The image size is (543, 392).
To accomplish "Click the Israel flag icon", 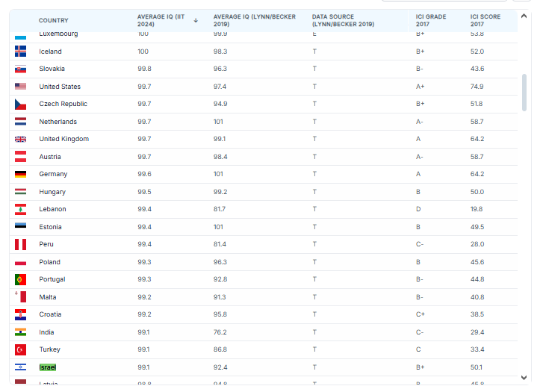I will tap(20, 367).
